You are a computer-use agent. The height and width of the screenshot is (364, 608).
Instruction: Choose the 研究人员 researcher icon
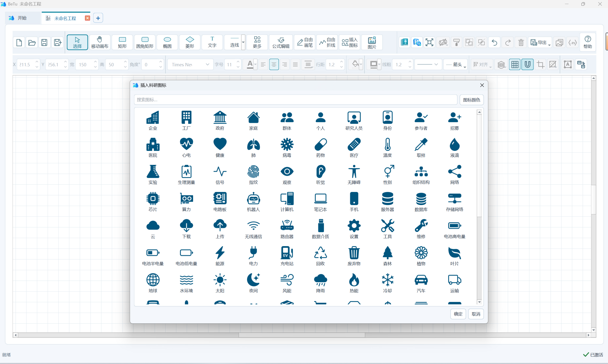354,120
